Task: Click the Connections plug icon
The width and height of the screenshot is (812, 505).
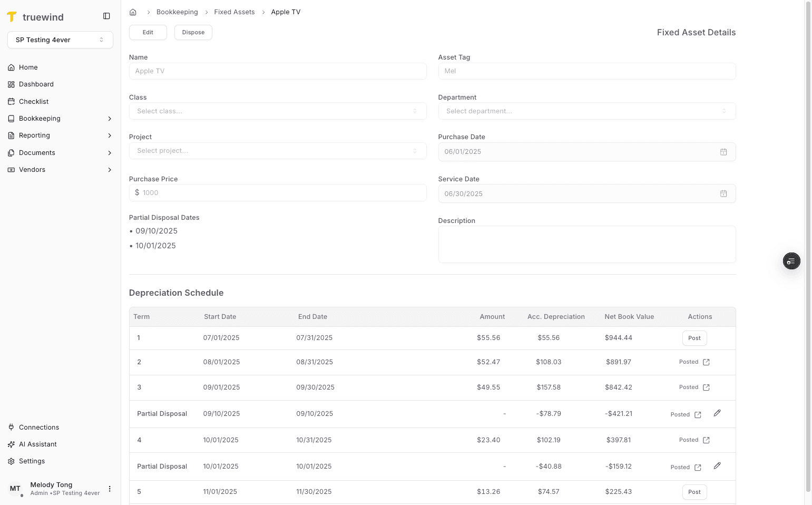Action: point(11,427)
